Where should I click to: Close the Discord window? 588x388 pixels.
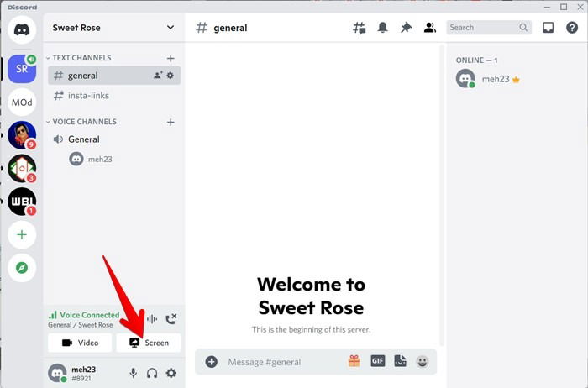tap(580, 7)
